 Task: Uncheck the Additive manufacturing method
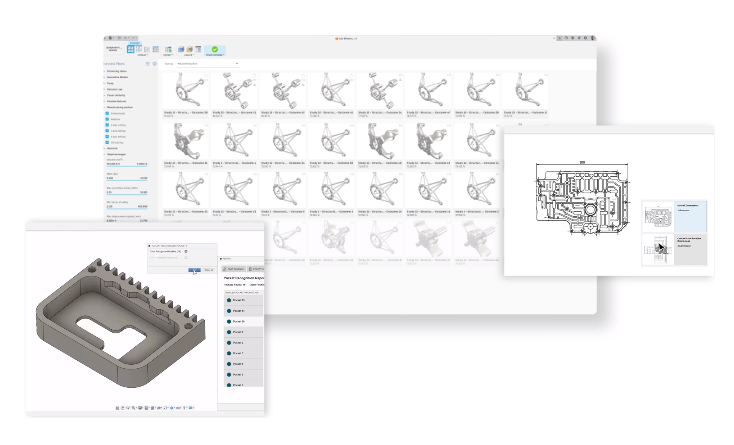(107, 119)
